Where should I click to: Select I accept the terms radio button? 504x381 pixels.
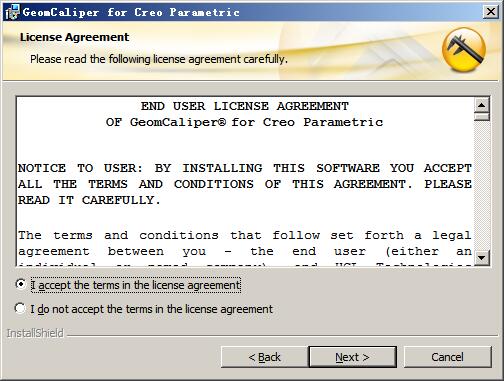point(21,284)
